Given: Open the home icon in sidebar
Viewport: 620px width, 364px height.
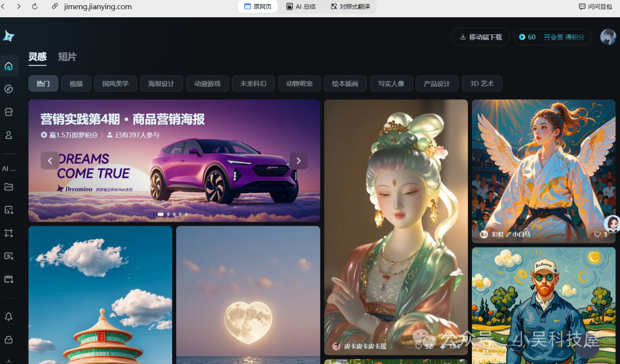Looking at the screenshot, I should coord(9,66).
